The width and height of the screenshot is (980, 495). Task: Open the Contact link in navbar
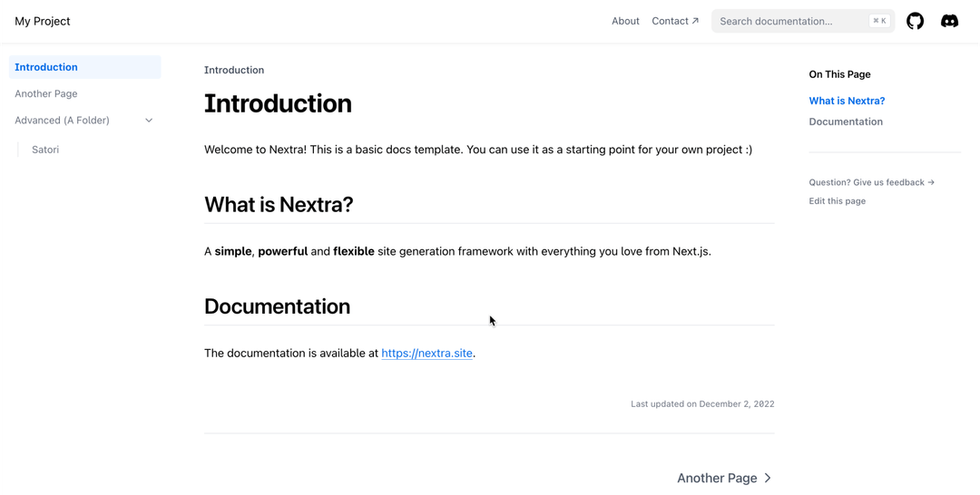[670, 21]
